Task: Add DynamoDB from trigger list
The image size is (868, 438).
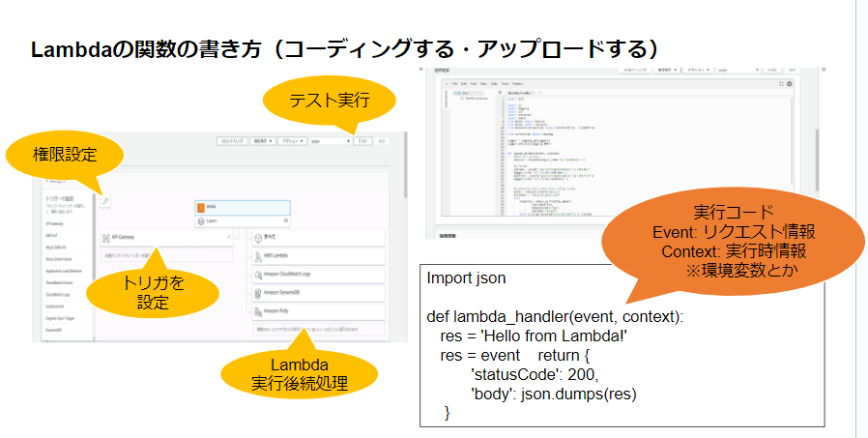Action: (54, 330)
